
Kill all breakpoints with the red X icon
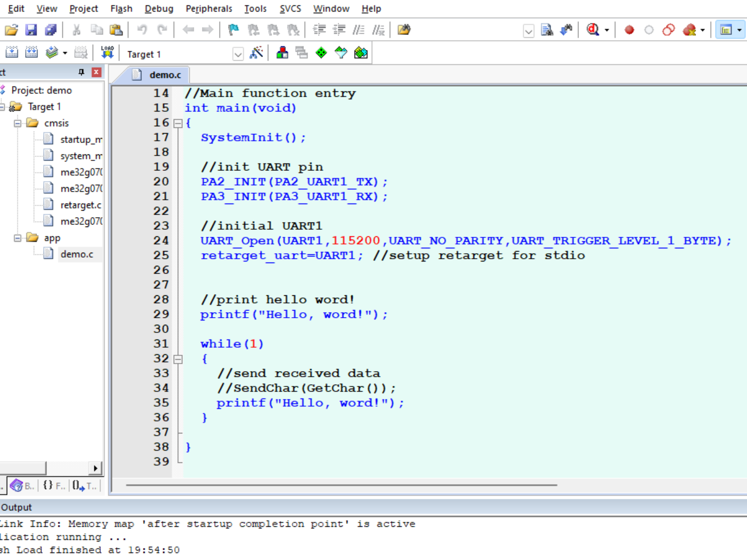point(689,30)
